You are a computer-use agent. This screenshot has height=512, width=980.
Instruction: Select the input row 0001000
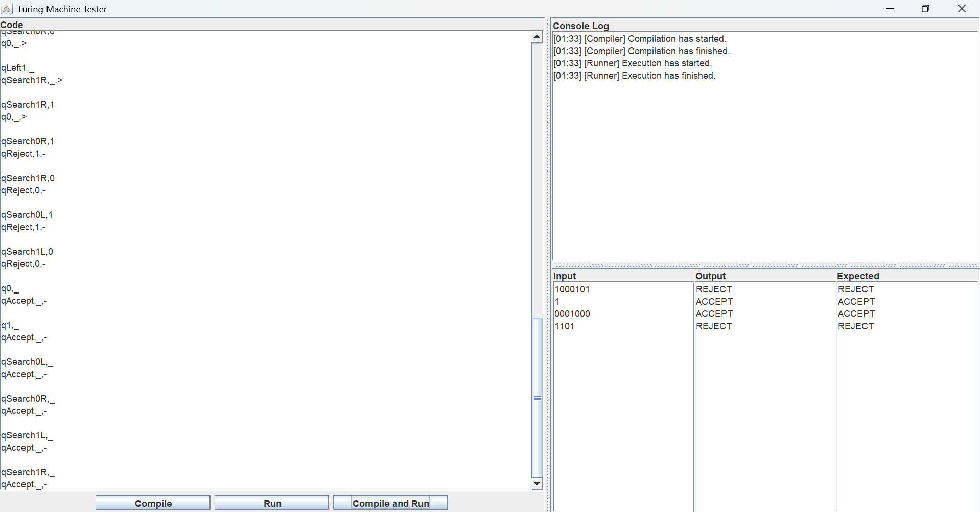(572, 314)
